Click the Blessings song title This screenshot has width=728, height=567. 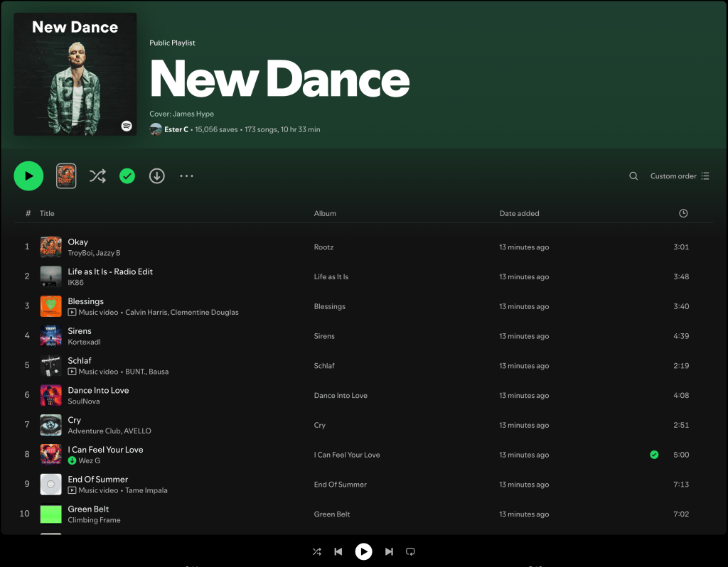coord(85,301)
